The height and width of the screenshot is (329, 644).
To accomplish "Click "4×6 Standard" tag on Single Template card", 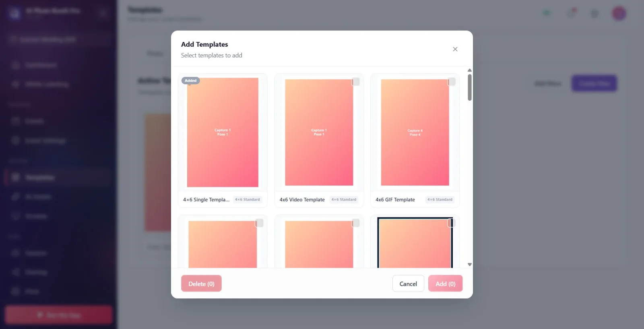I will click(x=248, y=200).
